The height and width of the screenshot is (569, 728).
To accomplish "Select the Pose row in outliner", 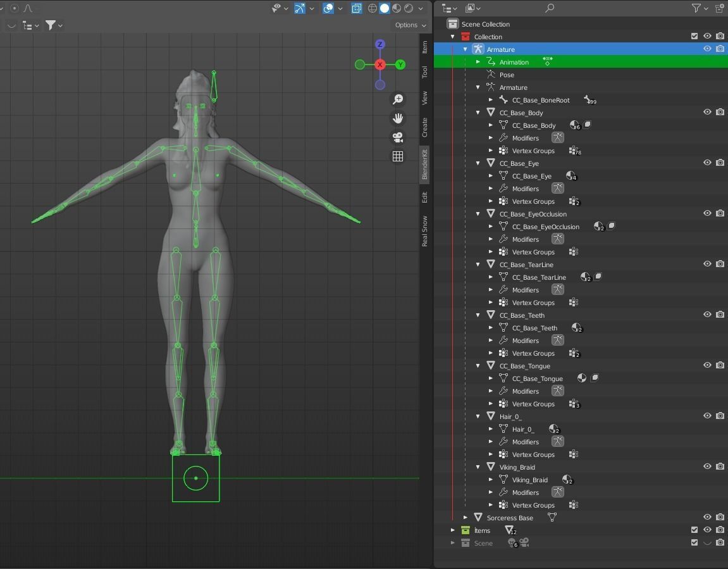I will pos(581,74).
